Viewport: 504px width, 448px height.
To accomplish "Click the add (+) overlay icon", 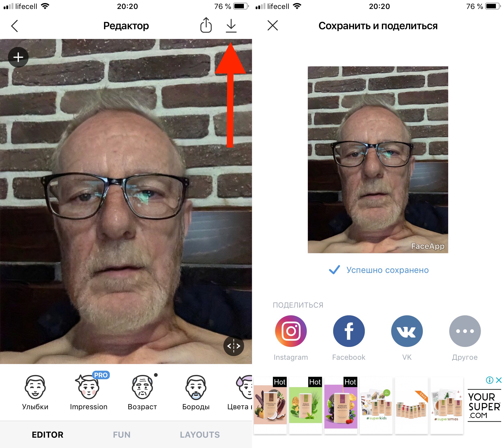I will pyautogui.click(x=18, y=57).
